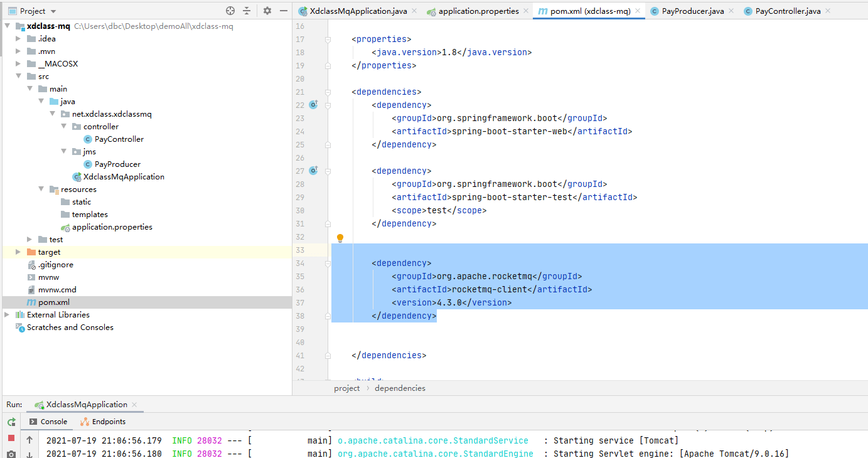Open the Console tab in Run panel

pyautogui.click(x=48, y=422)
